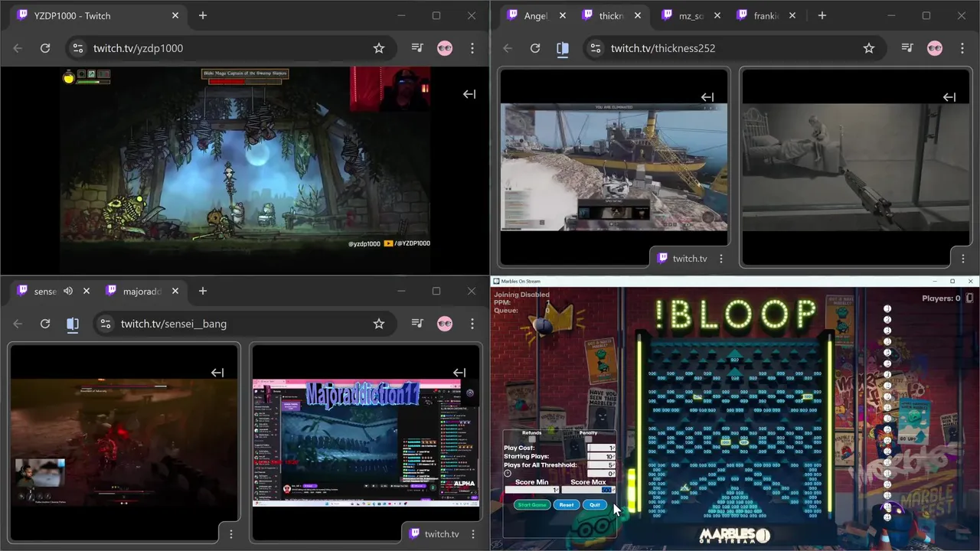Click the timer clock icon in Marbles settings
Image resolution: width=980 pixels, height=551 pixels.
point(508,473)
